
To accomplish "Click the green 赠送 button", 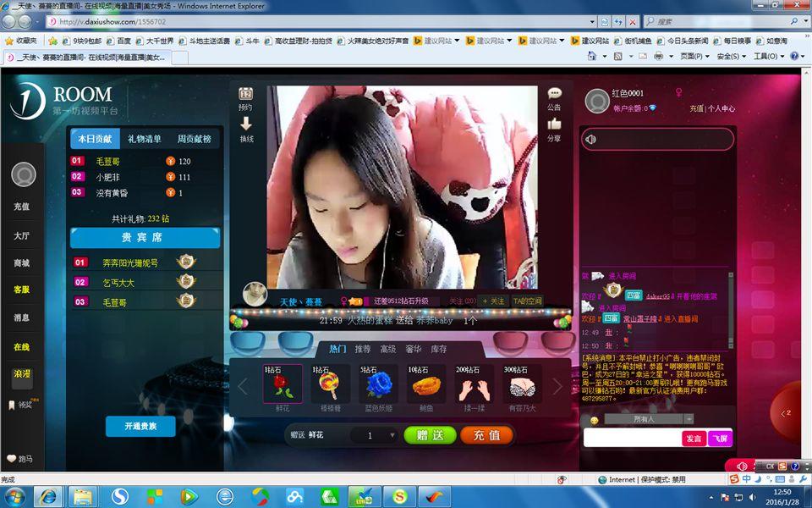I will (430, 435).
